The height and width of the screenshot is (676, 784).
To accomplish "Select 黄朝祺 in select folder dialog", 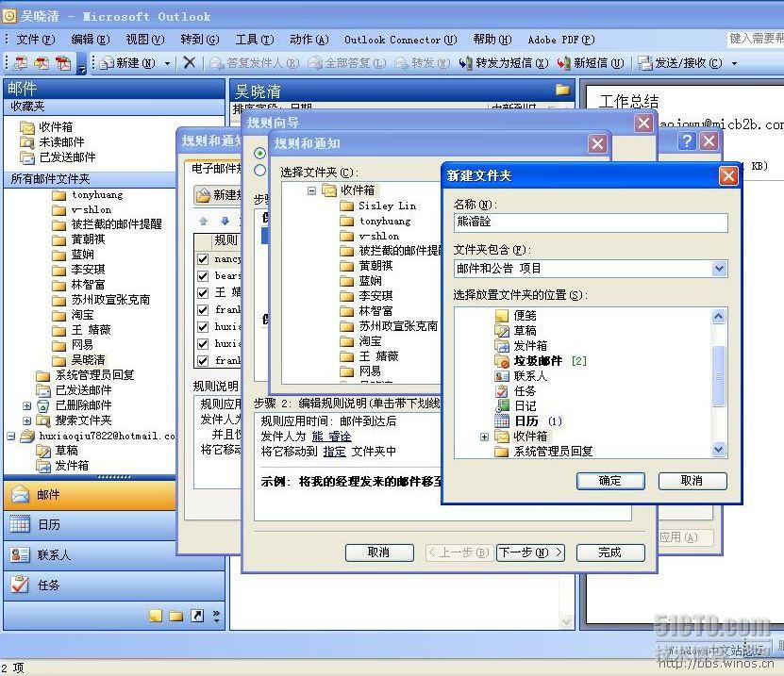I will point(366,265).
